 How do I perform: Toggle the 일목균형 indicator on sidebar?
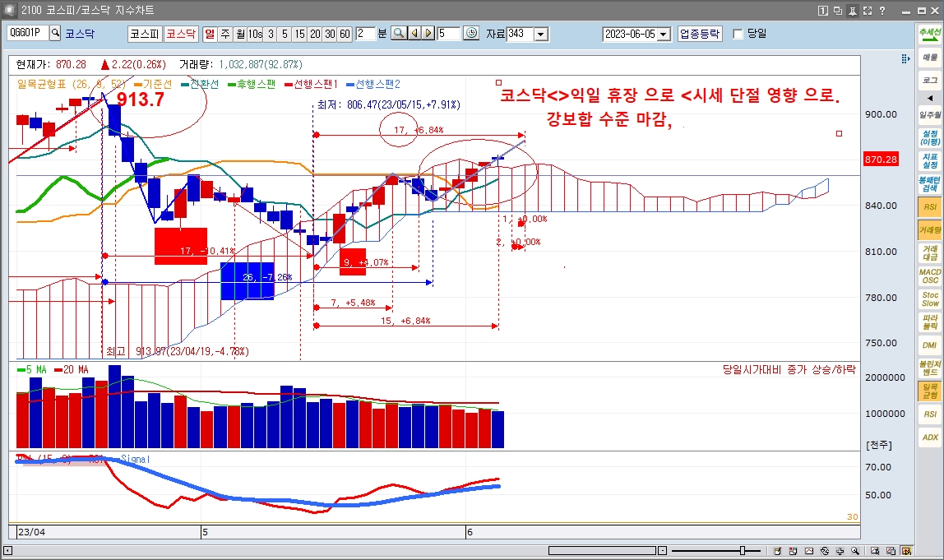point(930,391)
